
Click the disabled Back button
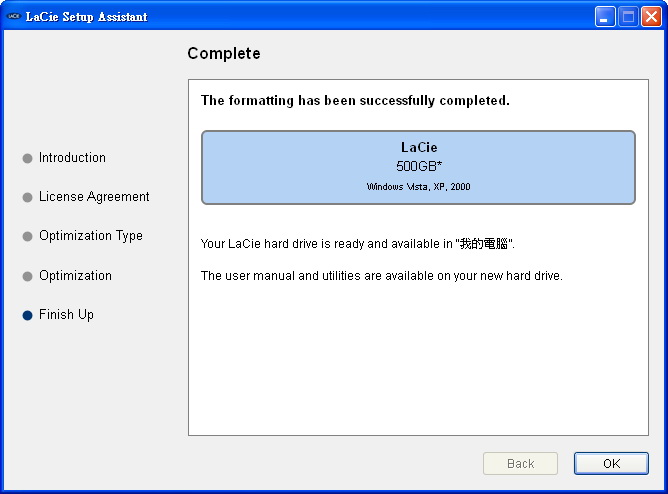[520, 463]
